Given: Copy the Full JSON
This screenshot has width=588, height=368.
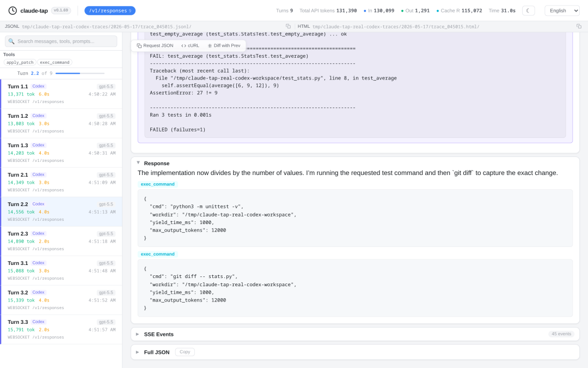Looking at the screenshot, I should click(185, 352).
